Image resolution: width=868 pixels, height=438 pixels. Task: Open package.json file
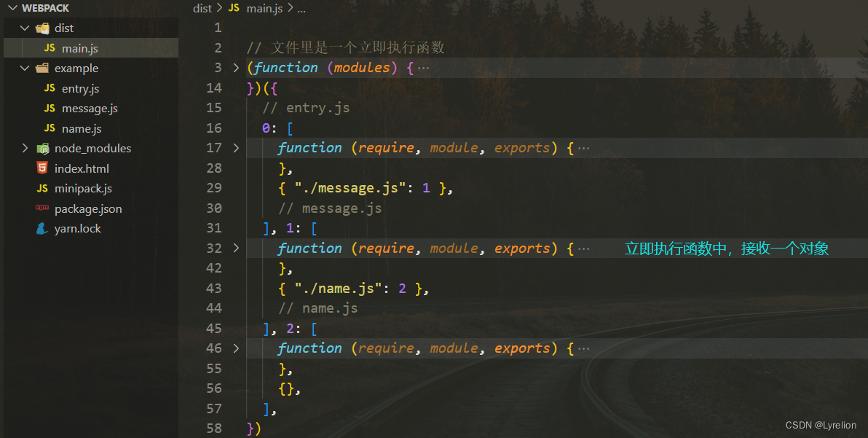pos(88,208)
